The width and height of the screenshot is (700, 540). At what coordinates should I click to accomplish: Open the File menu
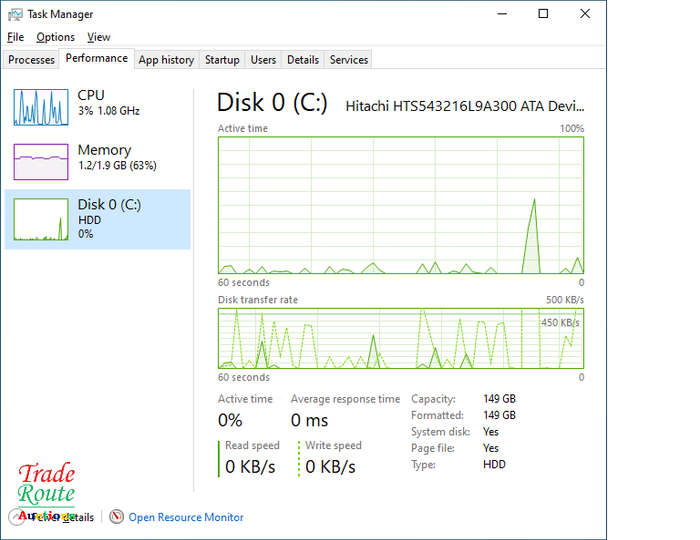click(16, 37)
